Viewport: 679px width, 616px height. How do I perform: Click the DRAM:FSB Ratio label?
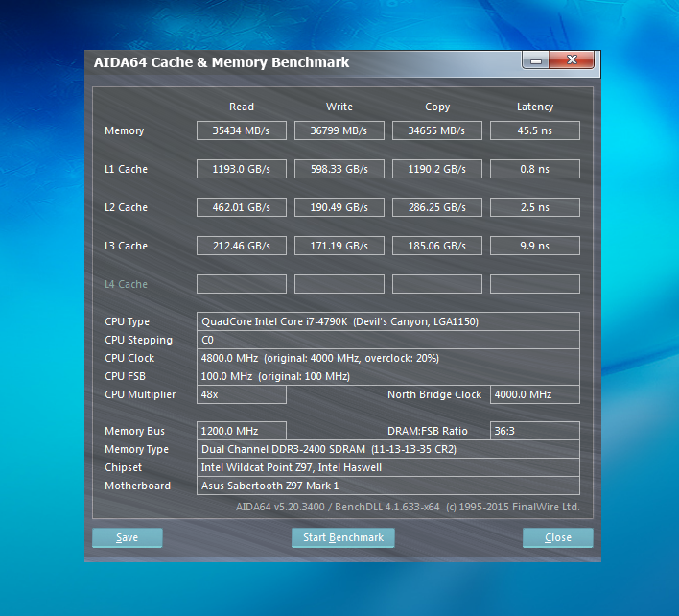pyautogui.click(x=428, y=431)
